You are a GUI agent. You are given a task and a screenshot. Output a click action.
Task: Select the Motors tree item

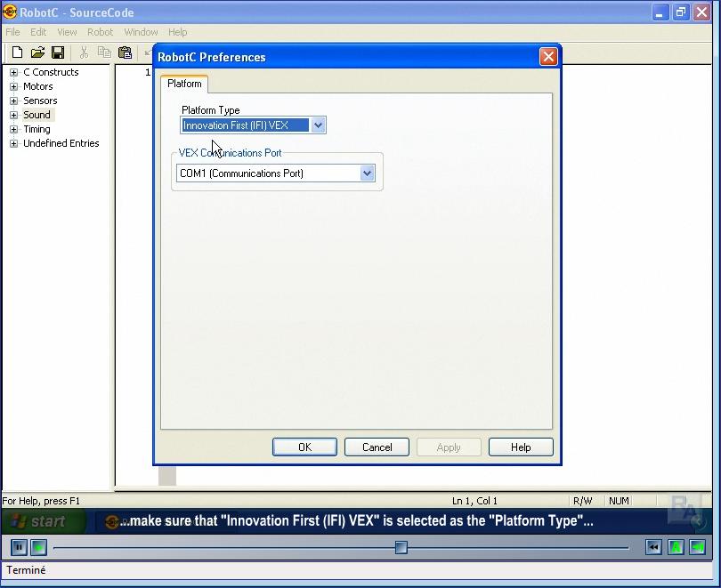38,86
